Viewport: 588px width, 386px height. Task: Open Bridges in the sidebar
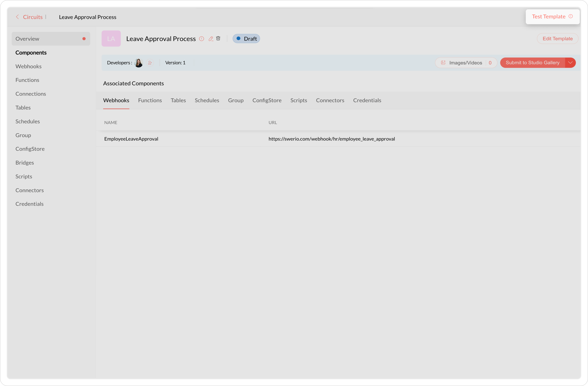point(25,163)
